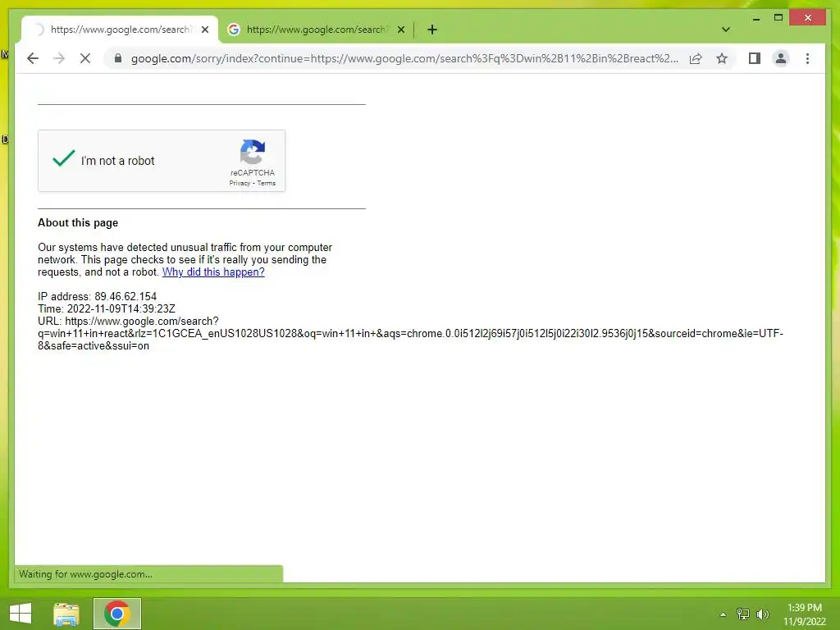The image size is (840, 630).
Task: Open the Chrome side panel
Action: pos(755,58)
